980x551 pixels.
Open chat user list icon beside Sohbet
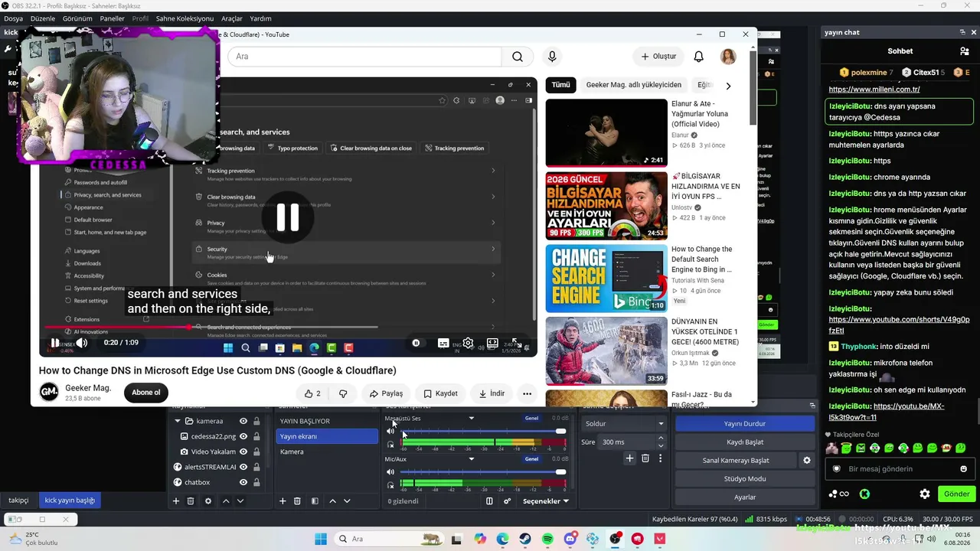click(964, 51)
